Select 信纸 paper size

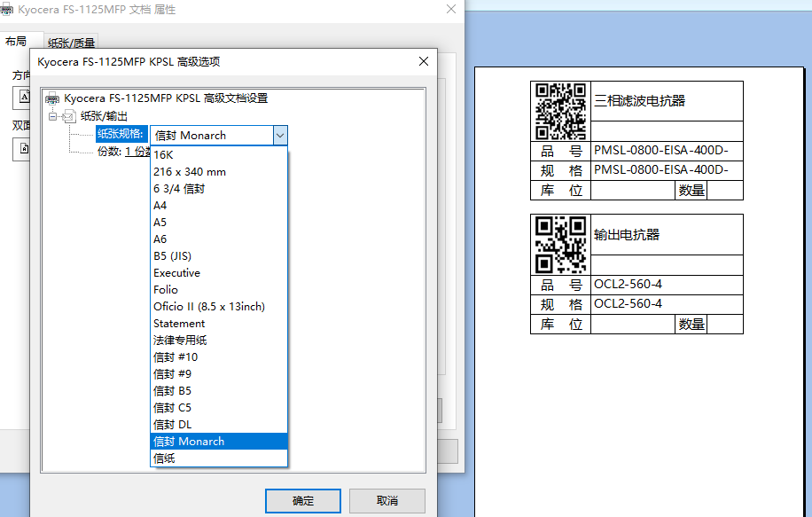point(219,458)
